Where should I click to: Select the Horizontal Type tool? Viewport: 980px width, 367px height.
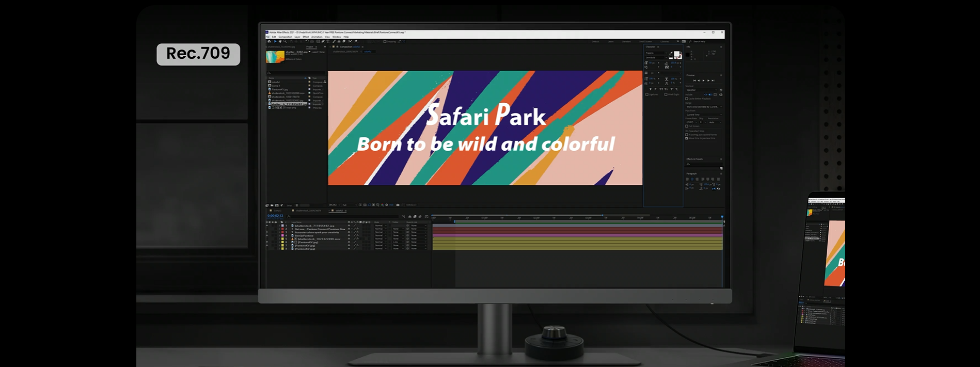tap(328, 41)
